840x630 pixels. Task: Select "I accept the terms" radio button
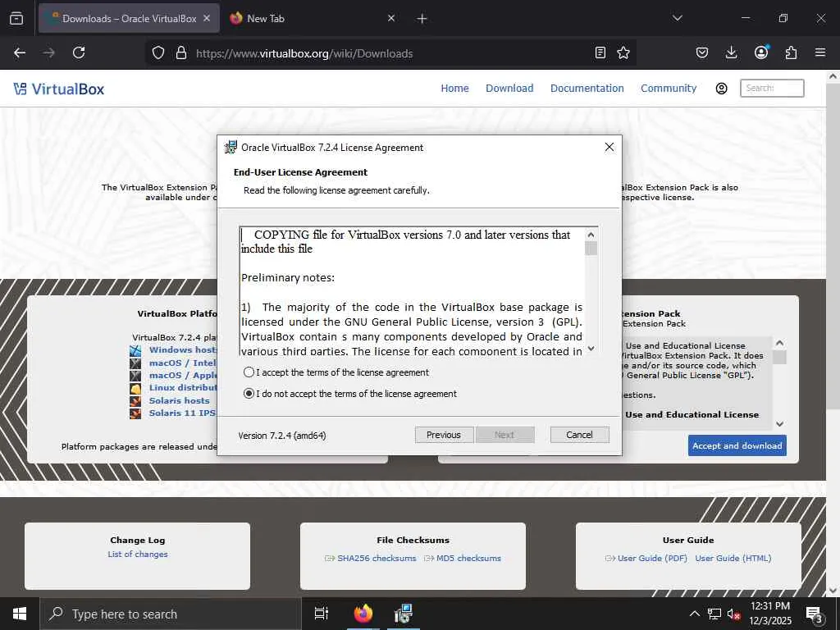(249, 372)
